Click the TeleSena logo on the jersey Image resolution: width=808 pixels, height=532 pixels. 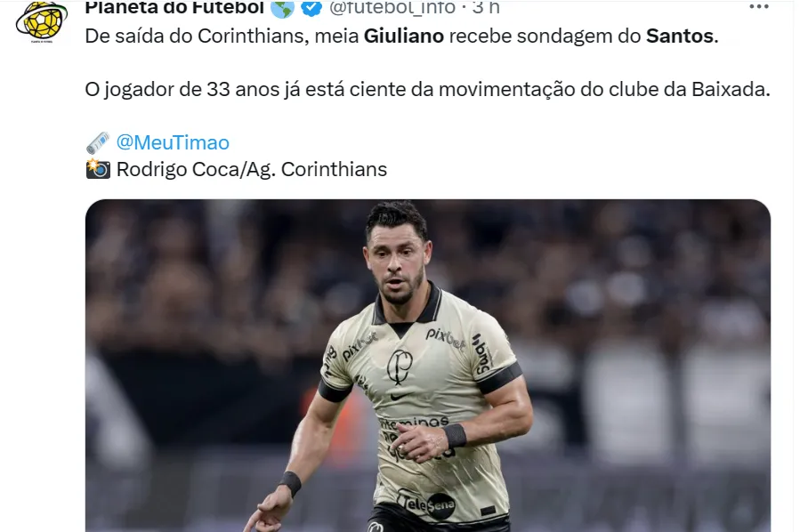(x=425, y=504)
